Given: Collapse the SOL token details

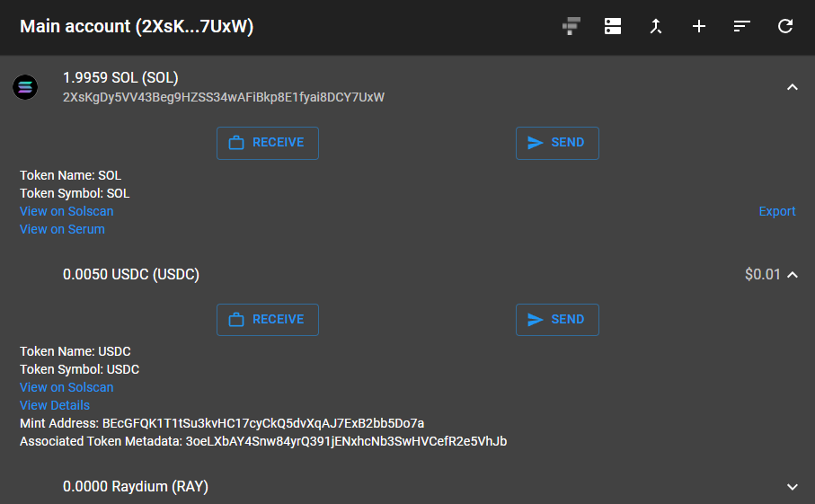Looking at the screenshot, I should [793, 87].
